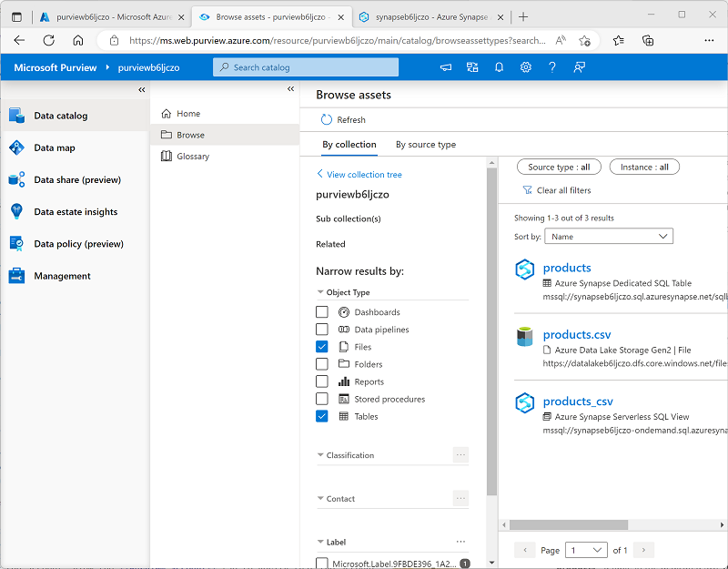
Task: Check the Microsoft.Label.9FBDE396 label checkbox
Action: click(x=322, y=564)
